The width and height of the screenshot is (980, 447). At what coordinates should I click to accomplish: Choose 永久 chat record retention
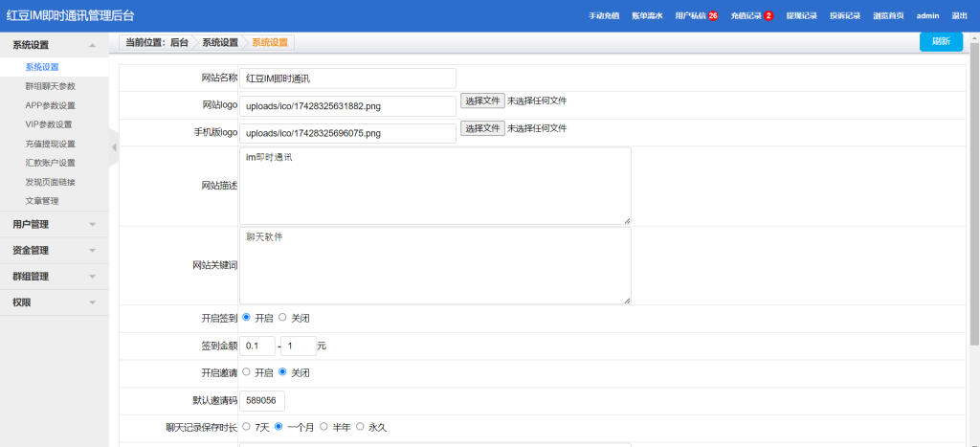pos(360,426)
